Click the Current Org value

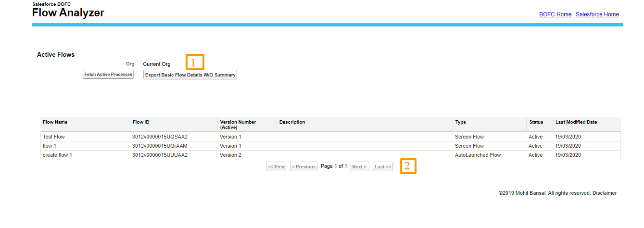(x=157, y=64)
